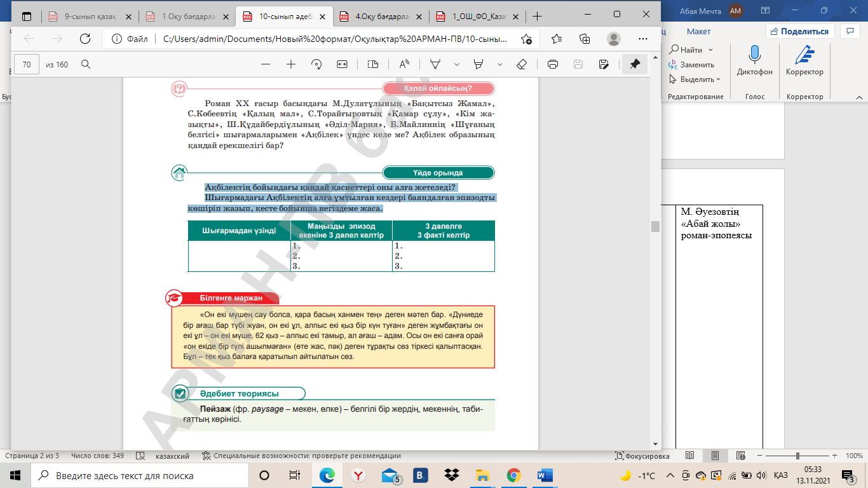
Task: Click the PDF page number field
Action: click(x=27, y=64)
